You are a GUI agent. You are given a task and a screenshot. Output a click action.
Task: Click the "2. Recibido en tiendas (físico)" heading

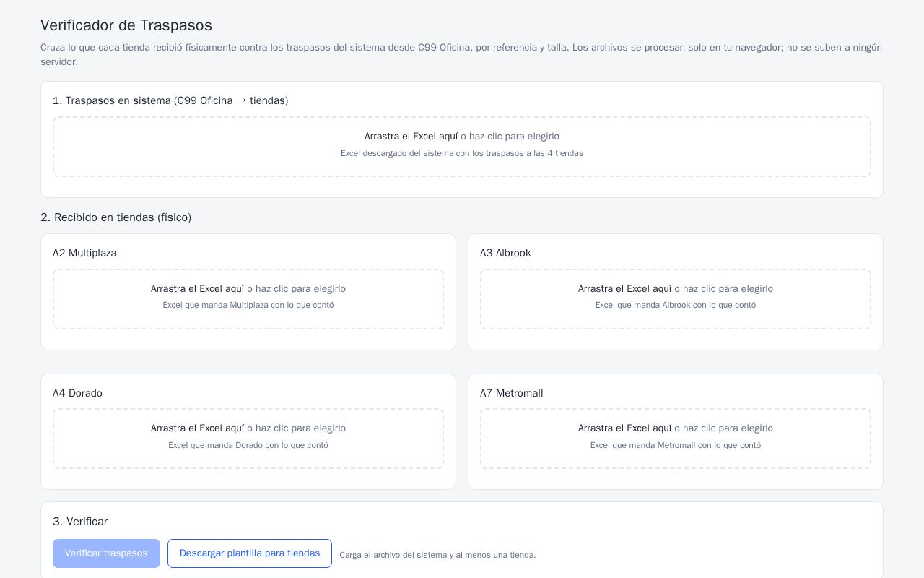coord(116,217)
